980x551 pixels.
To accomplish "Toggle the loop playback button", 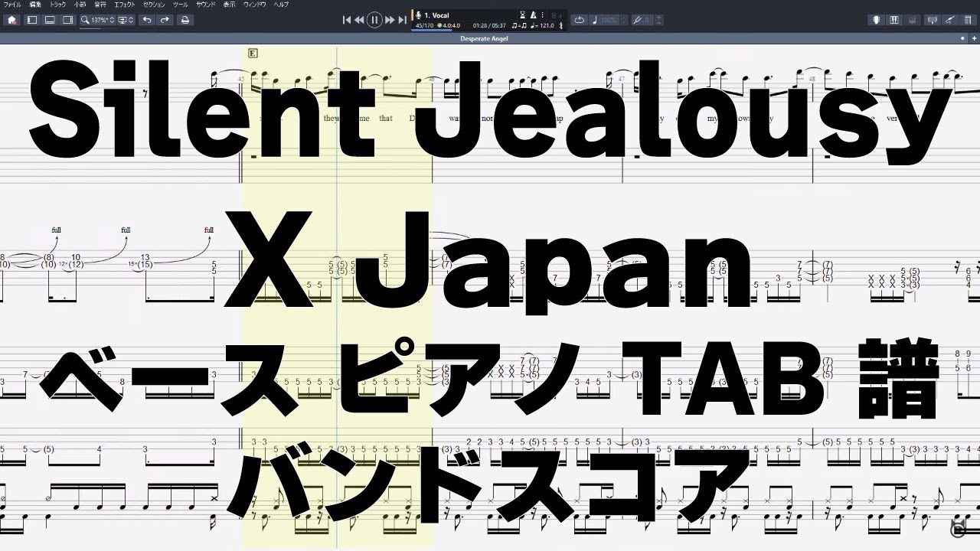I will (x=580, y=19).
